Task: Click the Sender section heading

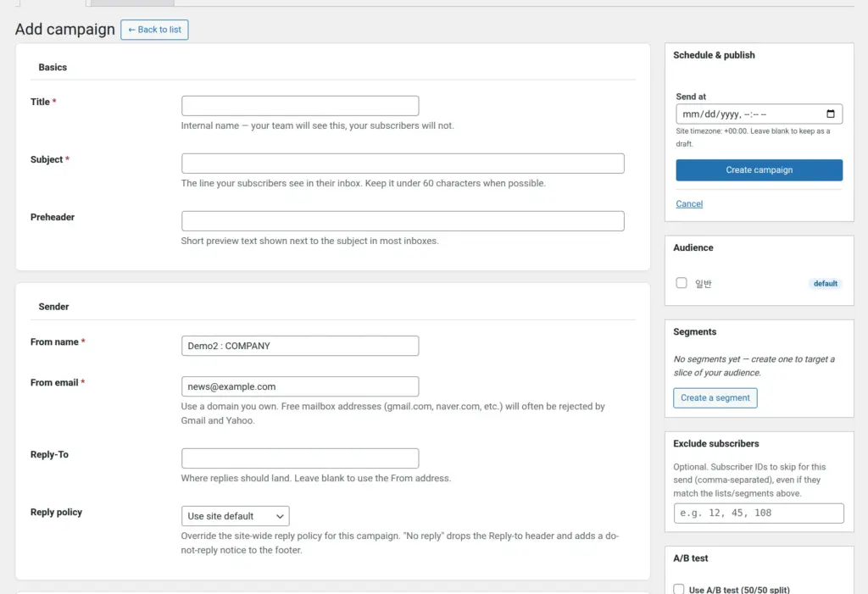Action: click(x=53, y=307)
